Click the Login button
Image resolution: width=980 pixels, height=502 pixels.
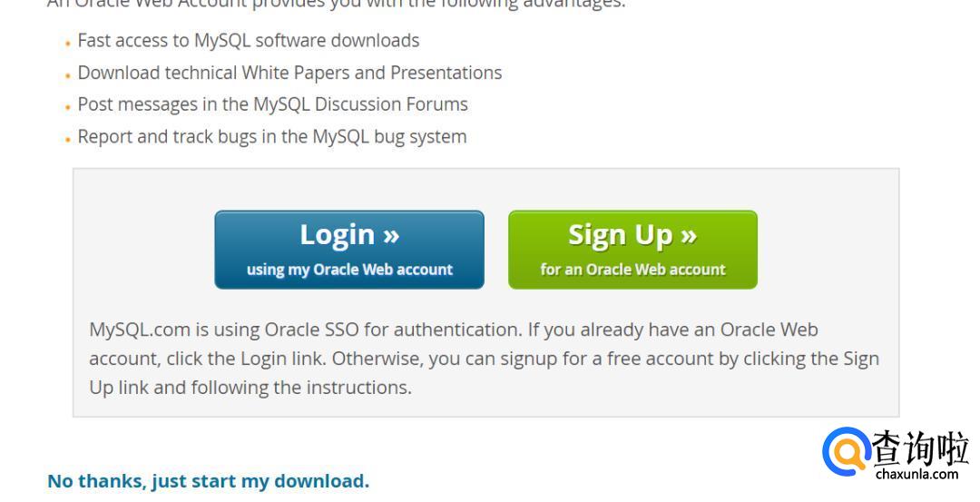pyautogui.click(x=348, y=250)
